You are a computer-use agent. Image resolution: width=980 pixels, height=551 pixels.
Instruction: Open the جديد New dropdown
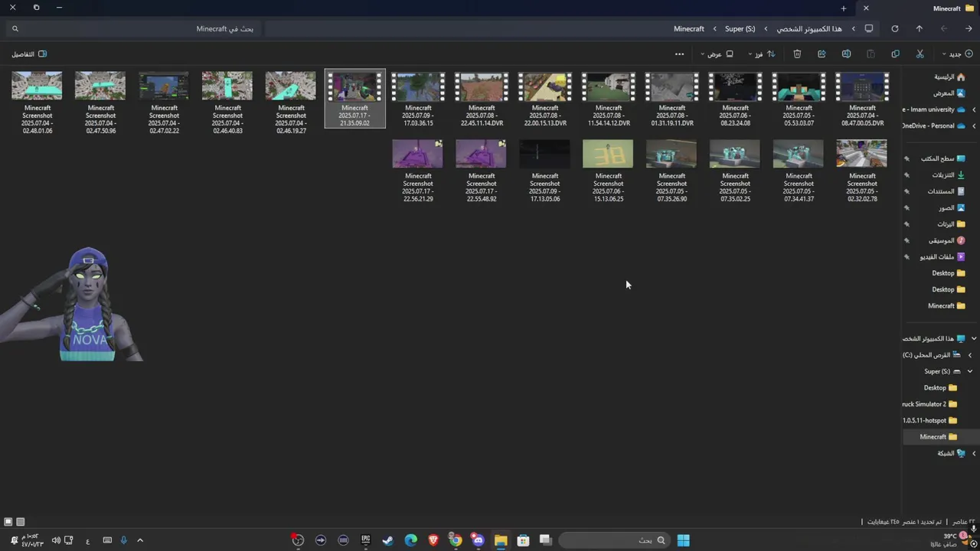click(957, 54)
